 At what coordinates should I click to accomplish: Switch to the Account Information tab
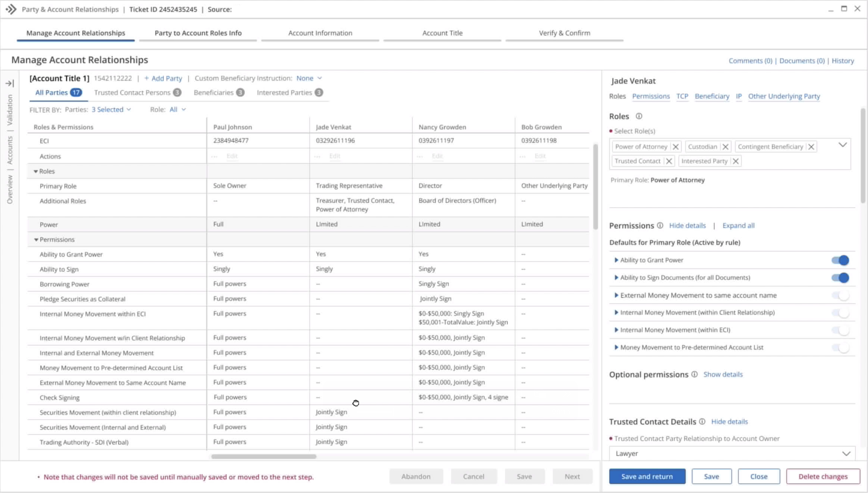(x=320, y=33)
